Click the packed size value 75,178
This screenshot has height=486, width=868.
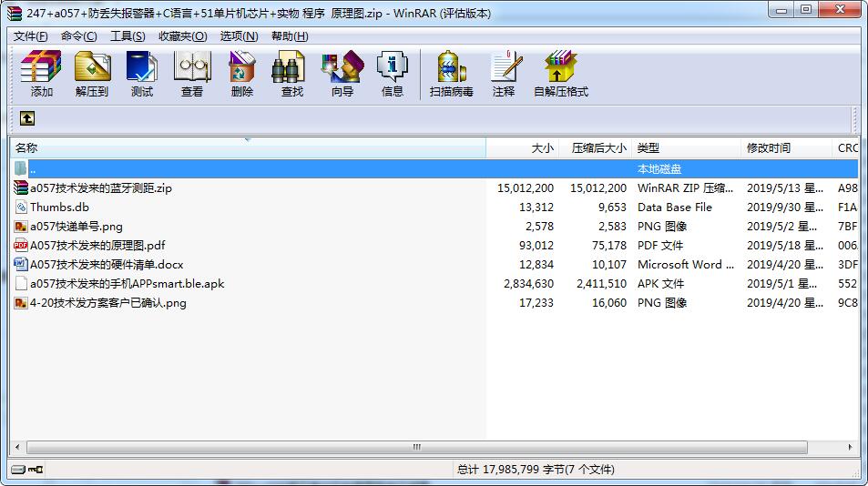[x=608, y=246]
